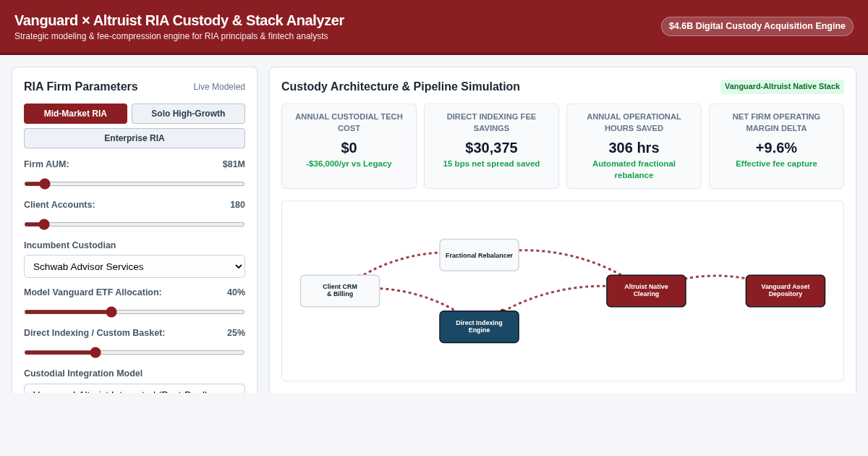
Task: Select the Solo High-Growth preset
Action: coord(188,114)
